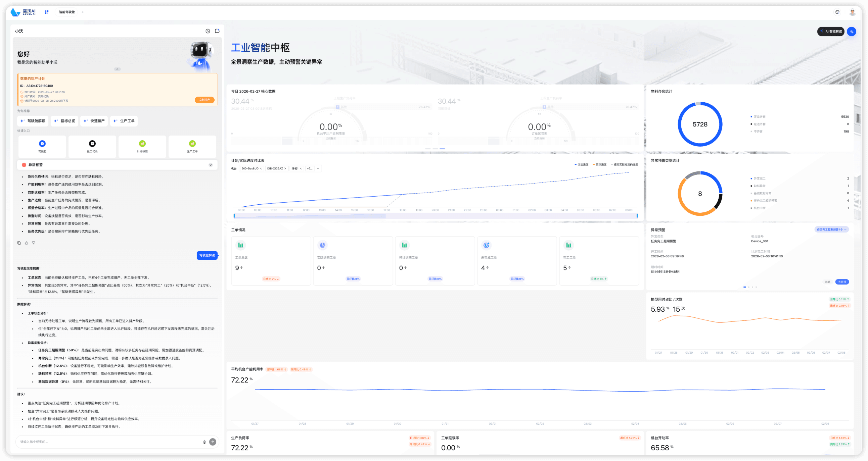Open the apps grid menu beside the logo
This screenshot has width=868, height=461.
point(46,12)
